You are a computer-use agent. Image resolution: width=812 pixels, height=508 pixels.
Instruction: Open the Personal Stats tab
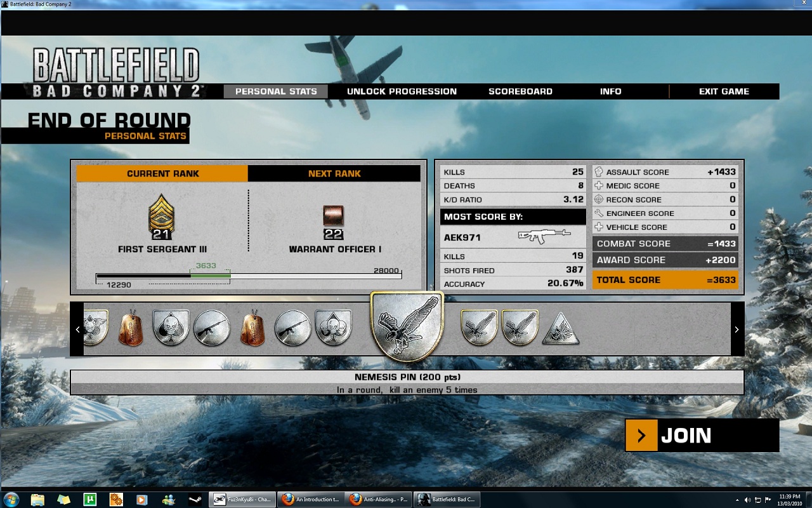coord(276,91)
